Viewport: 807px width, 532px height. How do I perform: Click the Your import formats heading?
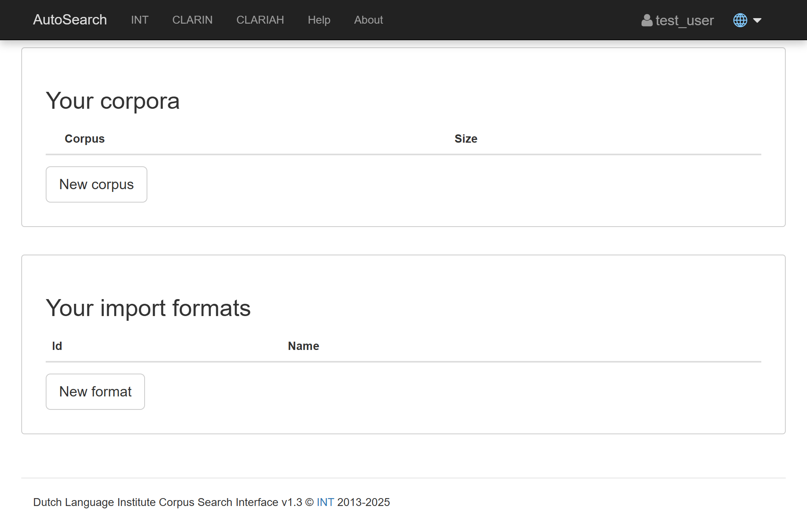pos(148,308)
